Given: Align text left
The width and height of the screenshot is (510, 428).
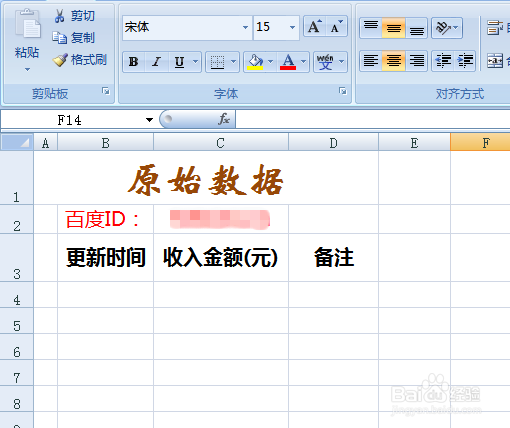Looking at the screenshot, I should coord(371,61).
